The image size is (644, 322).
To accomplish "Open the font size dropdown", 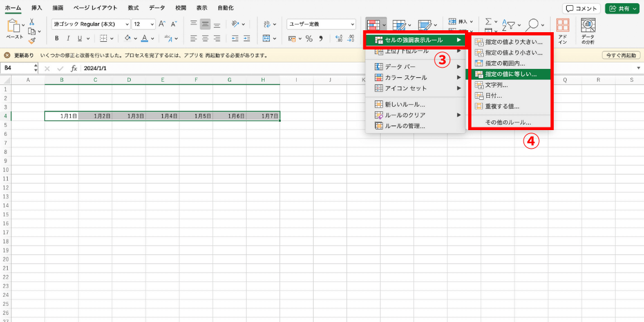I will [153, 24].
